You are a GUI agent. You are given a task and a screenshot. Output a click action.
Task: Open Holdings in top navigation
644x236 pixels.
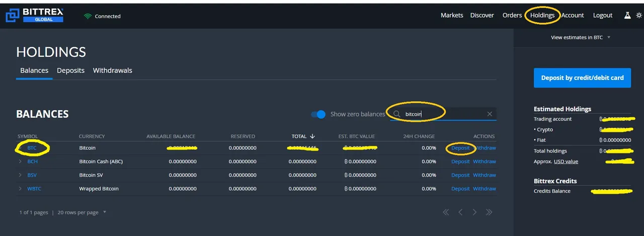pyautogui.click(x=542, y=15)
